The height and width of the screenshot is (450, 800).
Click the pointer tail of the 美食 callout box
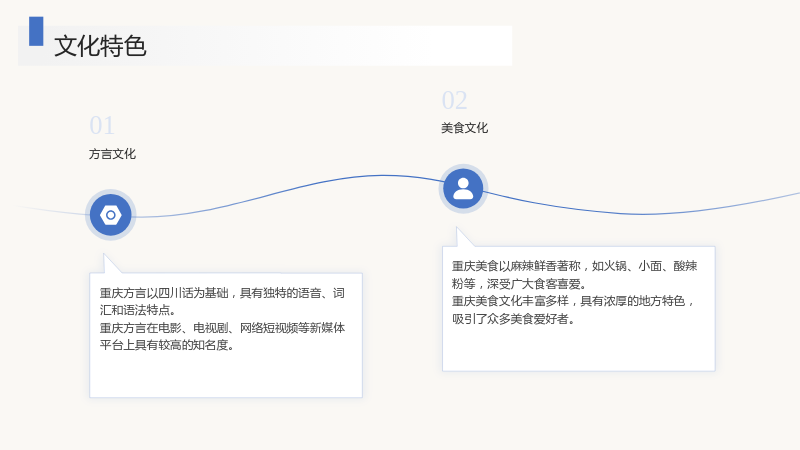[x=463, y=237]
